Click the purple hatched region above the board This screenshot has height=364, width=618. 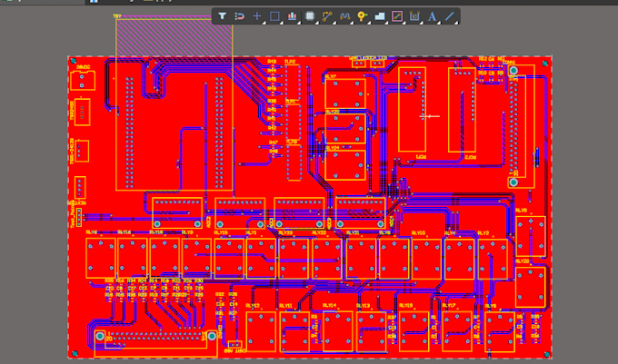[x=174, y=37]
